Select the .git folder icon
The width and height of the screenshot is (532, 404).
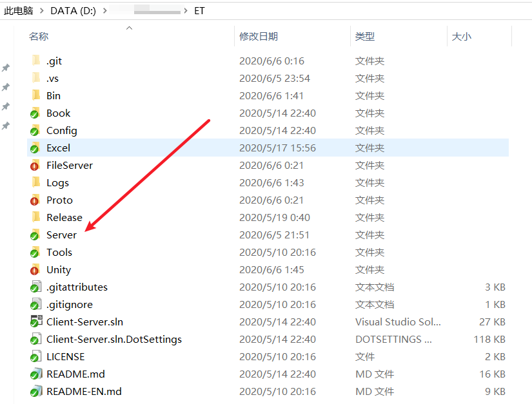35,61
